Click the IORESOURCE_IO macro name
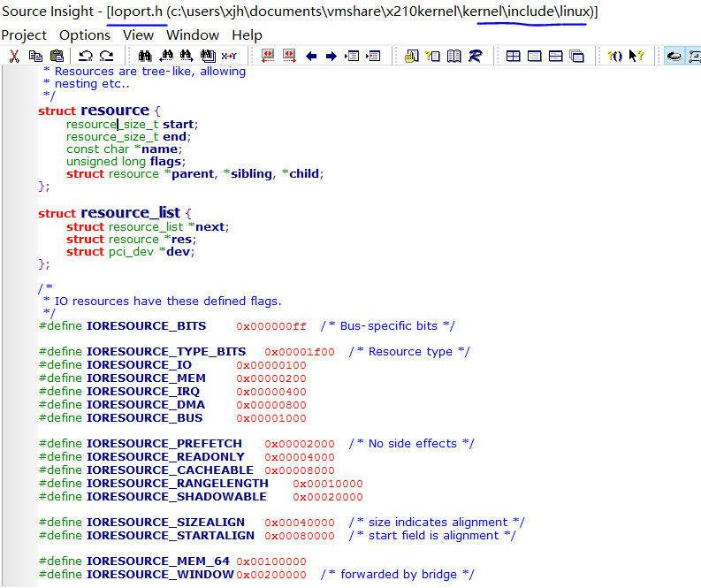 click(x=139, y=365)
